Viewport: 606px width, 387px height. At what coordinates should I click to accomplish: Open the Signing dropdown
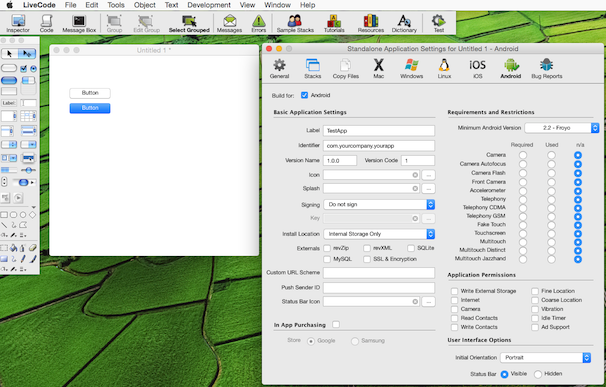pos(379,205)
